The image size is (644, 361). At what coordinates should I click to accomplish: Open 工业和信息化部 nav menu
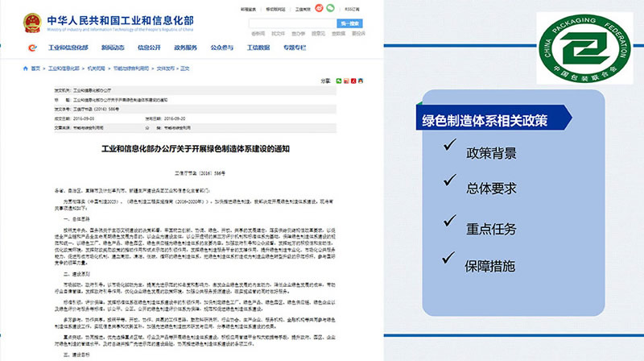pos(68,48)
